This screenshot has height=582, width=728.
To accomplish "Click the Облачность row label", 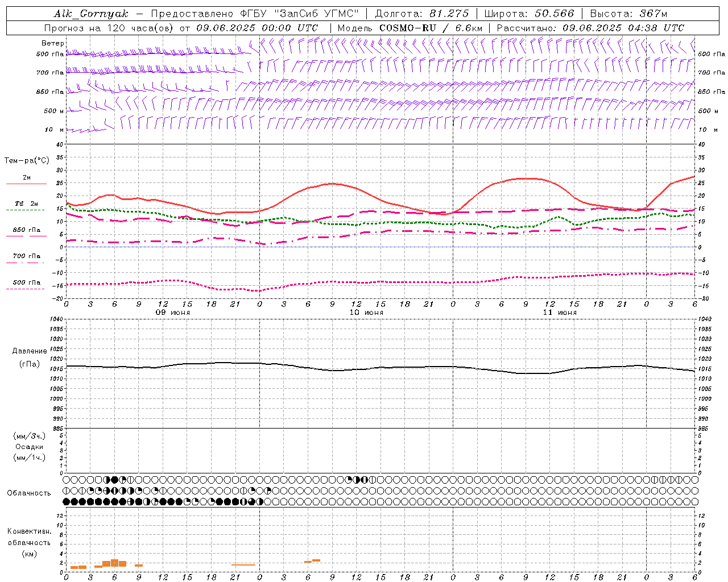I will 29,493.
